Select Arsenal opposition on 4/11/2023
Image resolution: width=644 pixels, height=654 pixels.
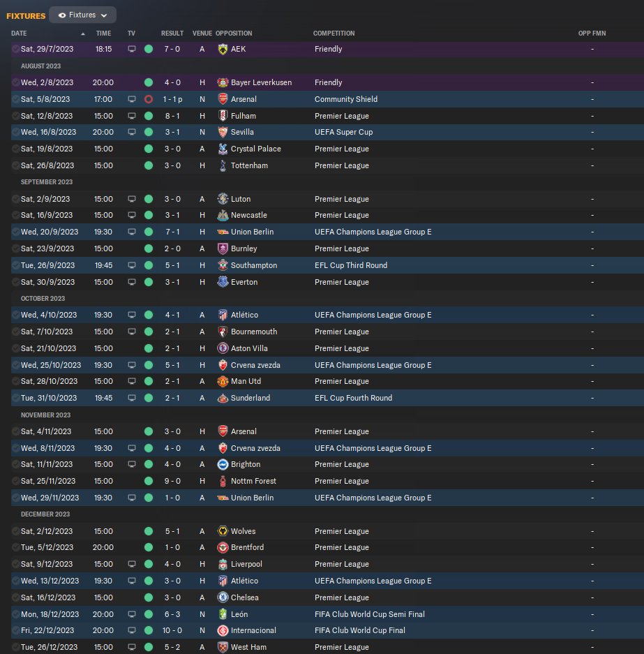244,431
